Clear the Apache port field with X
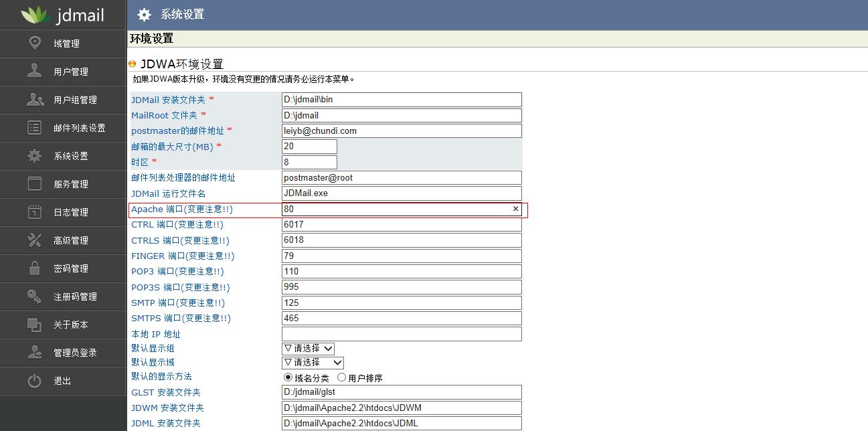Viewport: 868px width, 431px height. pos(515,209)
